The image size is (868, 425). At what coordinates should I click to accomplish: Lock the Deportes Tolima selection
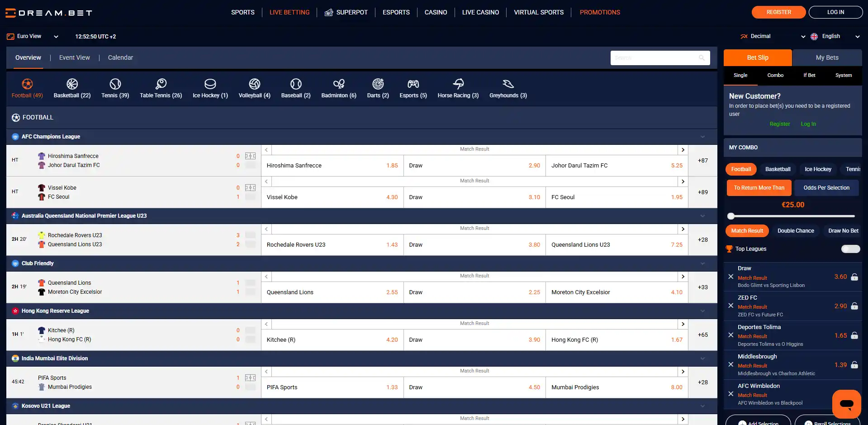[x=854, y=335]
